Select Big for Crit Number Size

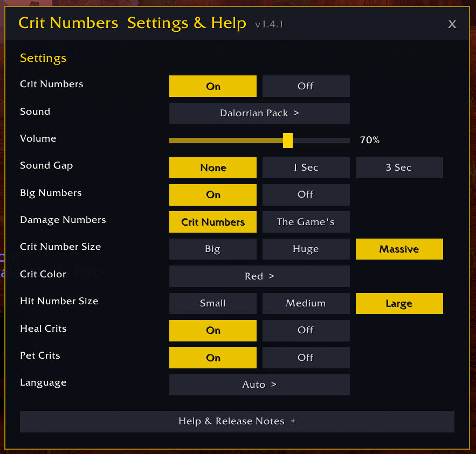click(x=213, y=249)
